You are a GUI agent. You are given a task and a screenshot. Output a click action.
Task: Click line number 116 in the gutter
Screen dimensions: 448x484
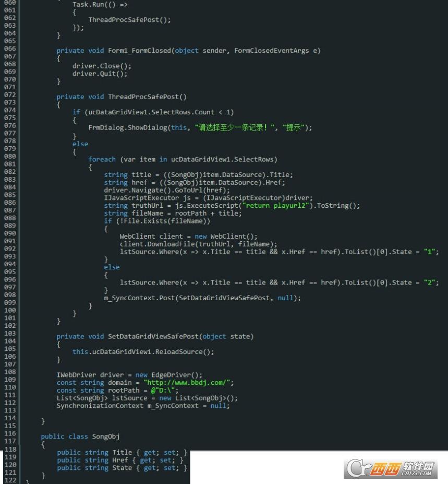(x=10, y=433)
